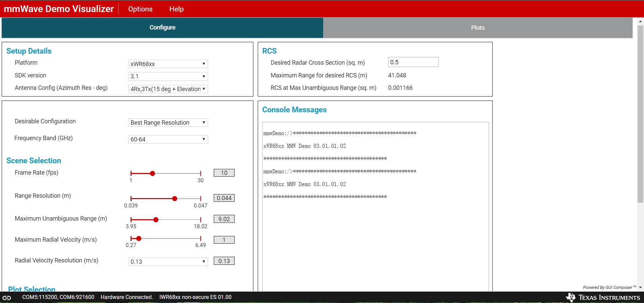Click the RCS panel heading
The width and height of the screenshot is (644, 303).
click(x=269, y=51)
